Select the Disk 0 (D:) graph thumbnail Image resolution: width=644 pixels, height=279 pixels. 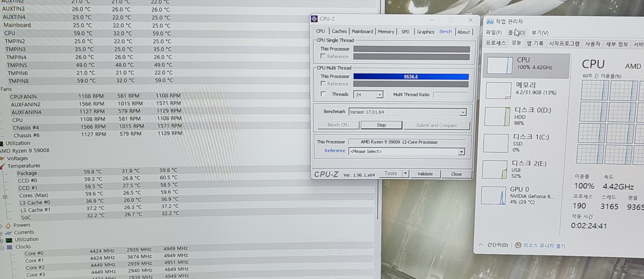(x=497, y=116)
